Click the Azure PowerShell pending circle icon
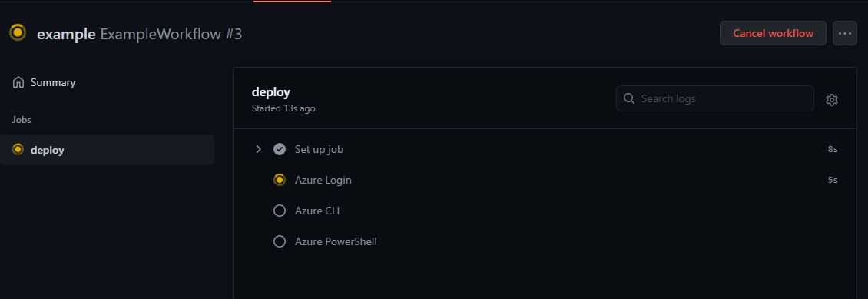This screenshot has width=868, height=299. pyautogui.click(x=280, y=242)
